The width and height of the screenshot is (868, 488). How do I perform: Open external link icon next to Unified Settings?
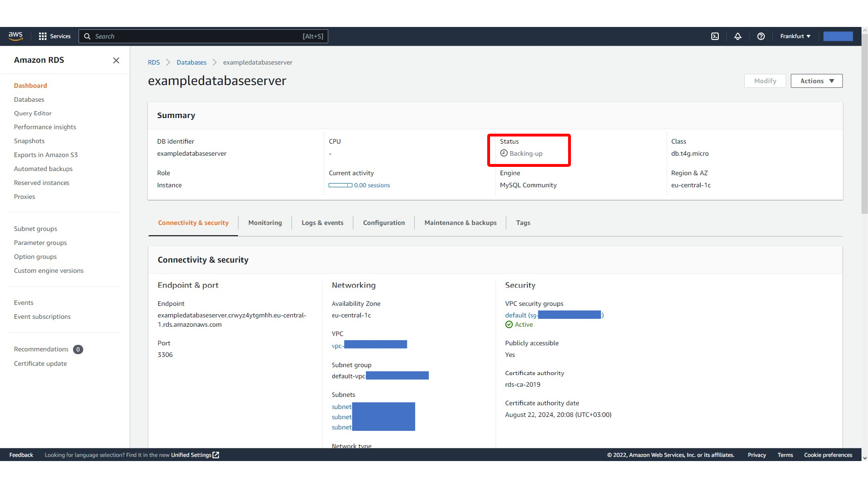[x=216, y=455]
